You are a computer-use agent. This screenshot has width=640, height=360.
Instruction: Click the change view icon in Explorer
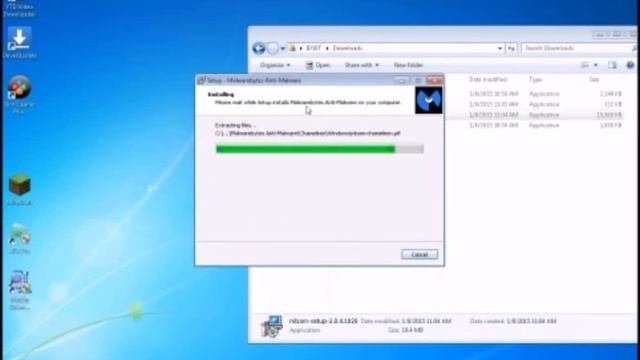click(585, 65)
